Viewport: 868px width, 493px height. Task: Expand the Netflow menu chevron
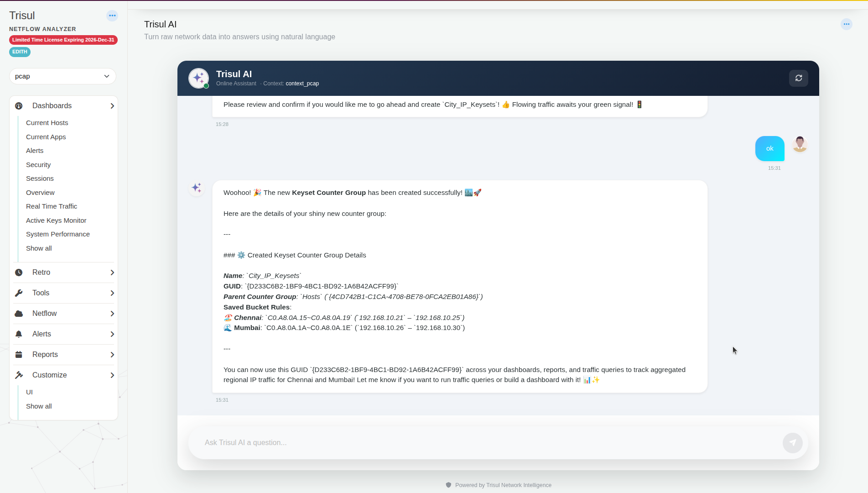click(112, 314)
